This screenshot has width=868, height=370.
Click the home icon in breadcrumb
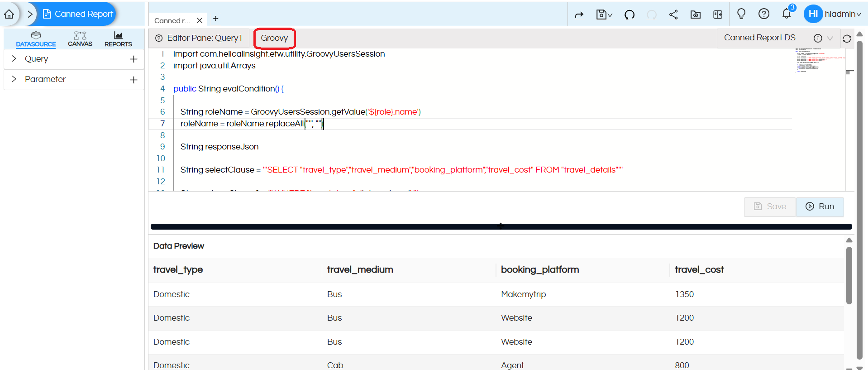click(x=9, y=14)
